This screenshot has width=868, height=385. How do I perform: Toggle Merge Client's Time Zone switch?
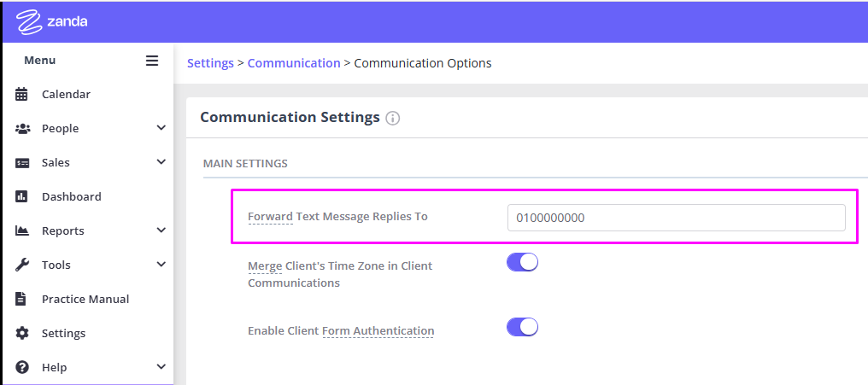point(522,262)
